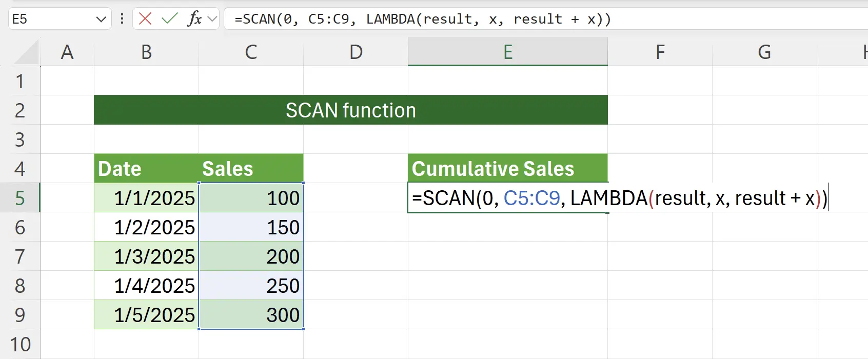
Task: Click the cell containing 1/3/2025
Action: pyautogui.click(x=146, y=256)
